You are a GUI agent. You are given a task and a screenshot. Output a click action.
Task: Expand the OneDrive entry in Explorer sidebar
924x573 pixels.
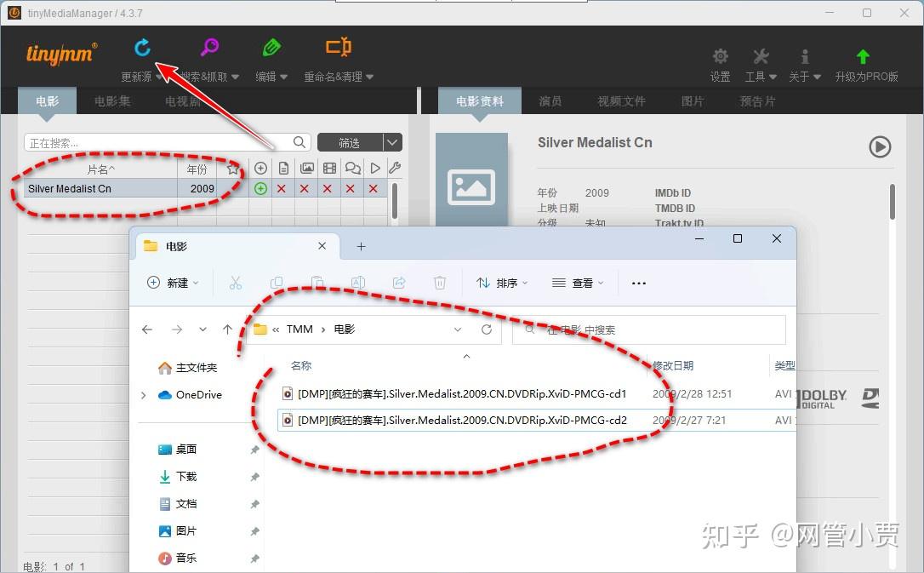click(x=145, y=394)
